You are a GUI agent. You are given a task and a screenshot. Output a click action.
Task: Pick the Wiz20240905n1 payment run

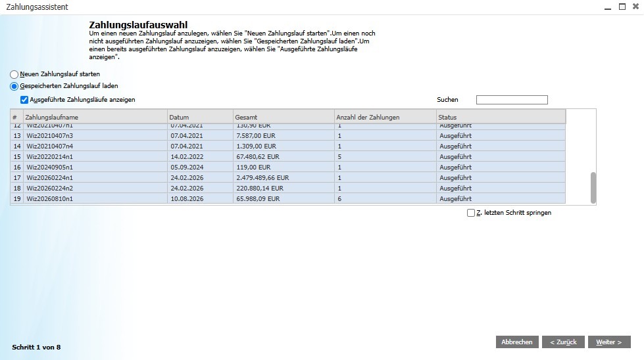pos(288,168)
